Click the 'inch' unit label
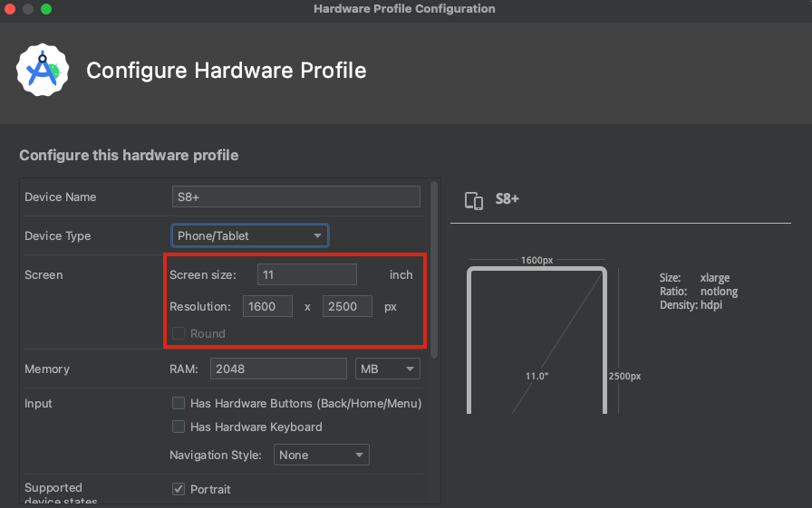Image resolution: width=812 pixels, height=508 pixels. click(401, 274)
